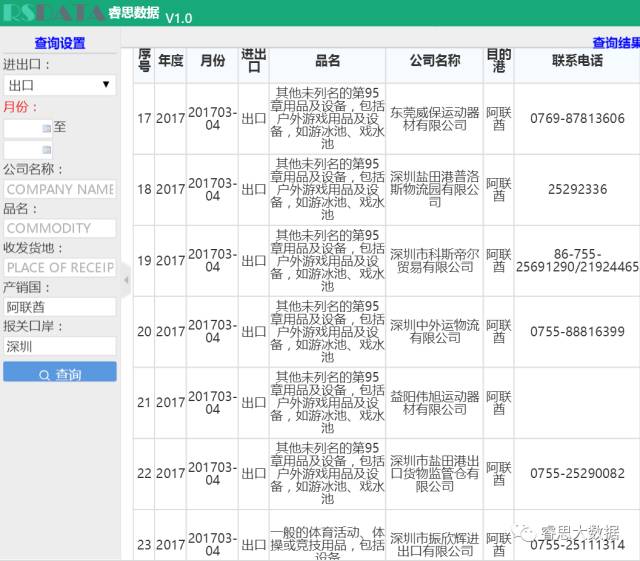The image size is (640, 561).
Task: Collapse the query settings side panel arrow
Action: pos(126,280)
